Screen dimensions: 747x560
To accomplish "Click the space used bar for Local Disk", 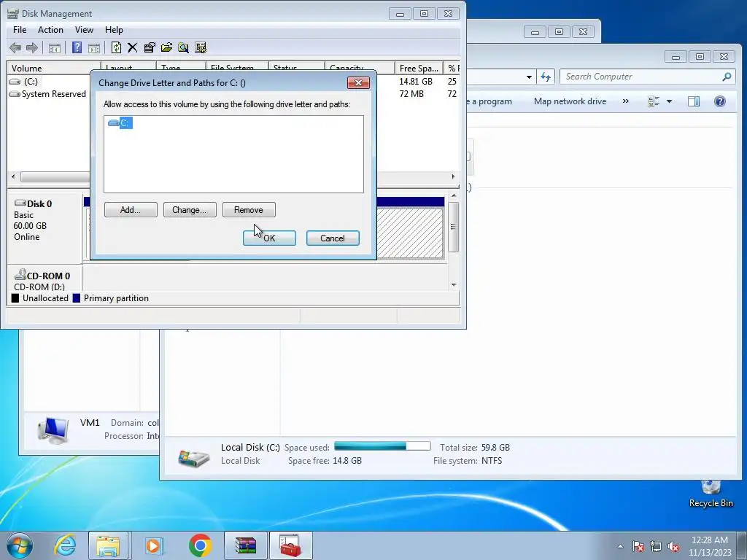I will tap(382, 446).
